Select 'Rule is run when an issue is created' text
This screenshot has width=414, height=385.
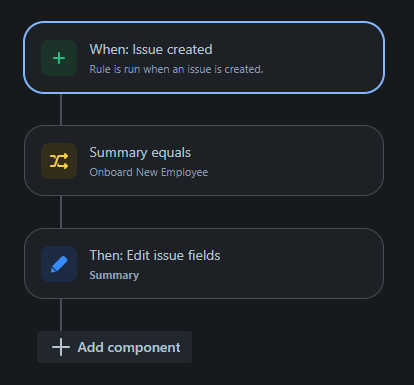click(x=176, y=69)
